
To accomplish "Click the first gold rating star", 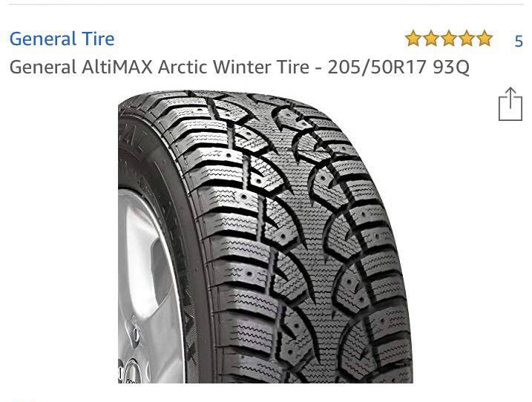I will tap(413, 39).
